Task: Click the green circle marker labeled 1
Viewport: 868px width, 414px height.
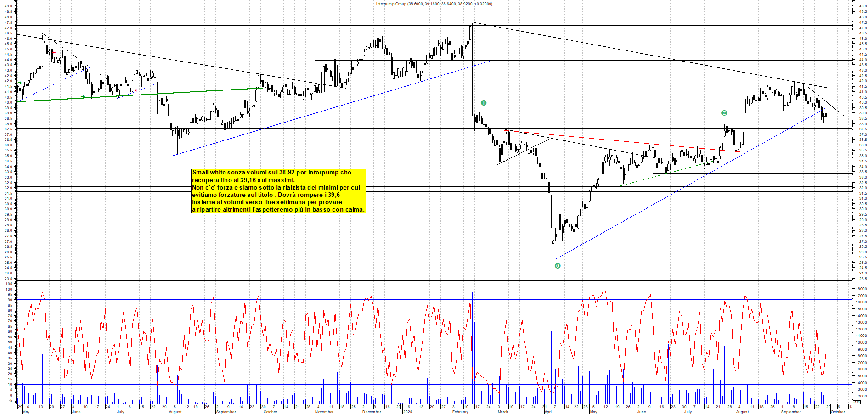Action: pyautogui.click(x=483, y=103)
